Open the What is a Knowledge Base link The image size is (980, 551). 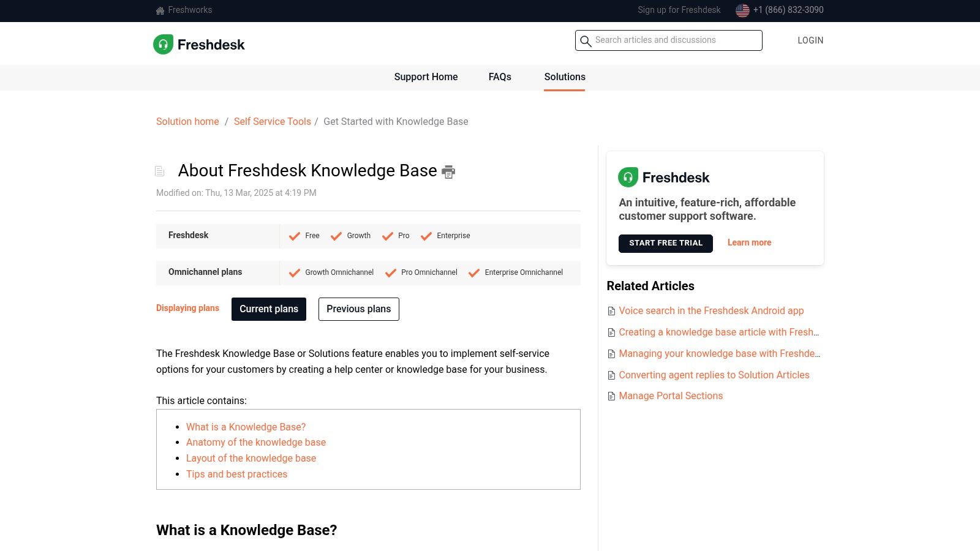[246, 427]
